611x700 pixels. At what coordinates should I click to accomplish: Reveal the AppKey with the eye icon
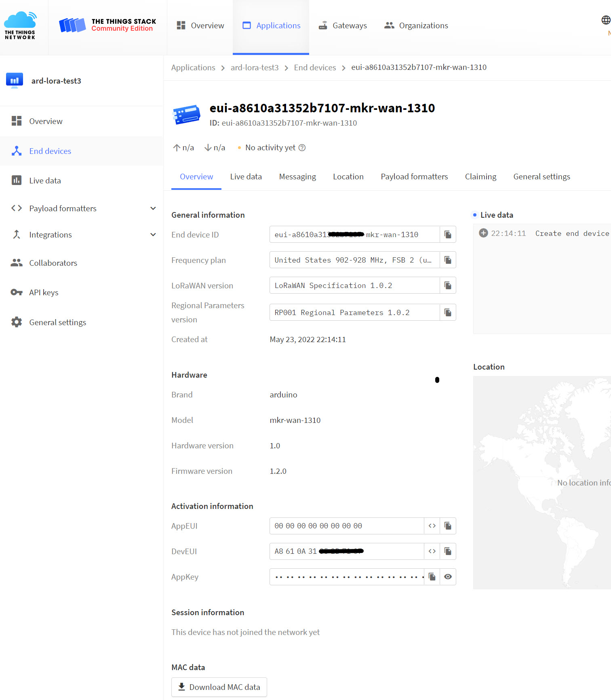(x=448, y=577)
